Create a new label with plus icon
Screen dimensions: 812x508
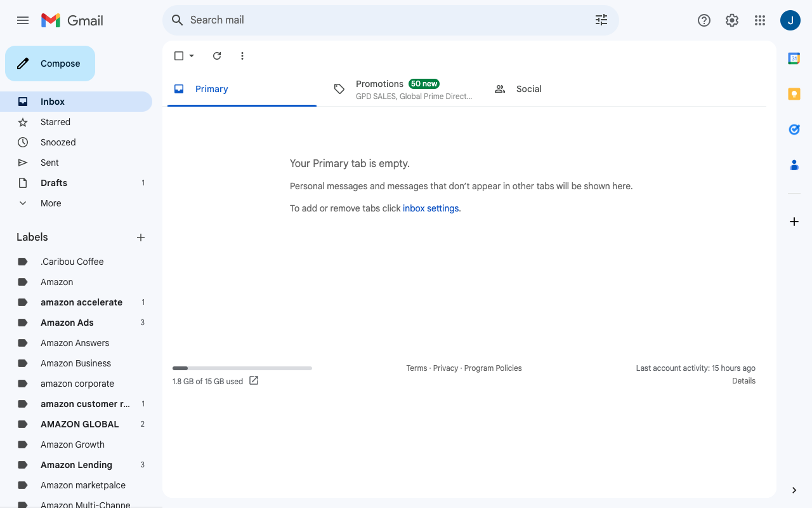[141, 237]
